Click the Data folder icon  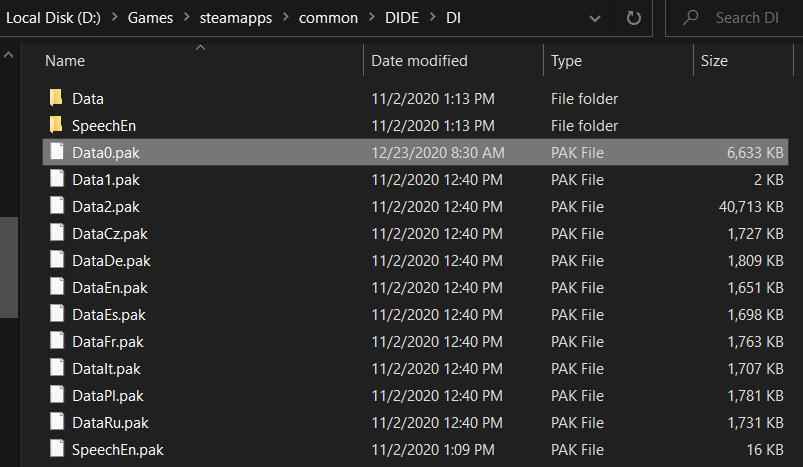pos(55,99)
